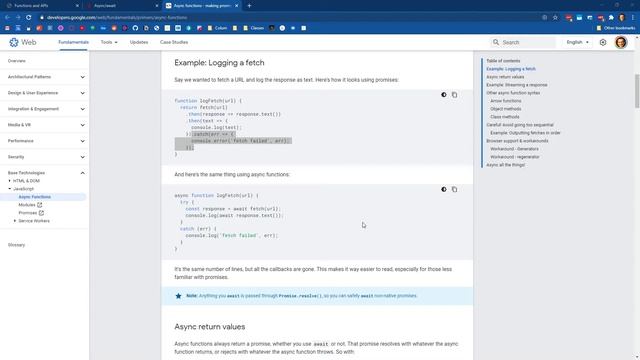The width and height of the screenshot is (640, 360).
Task: Open the Tools dropdown menu
Action: click(x=109, y=42)
